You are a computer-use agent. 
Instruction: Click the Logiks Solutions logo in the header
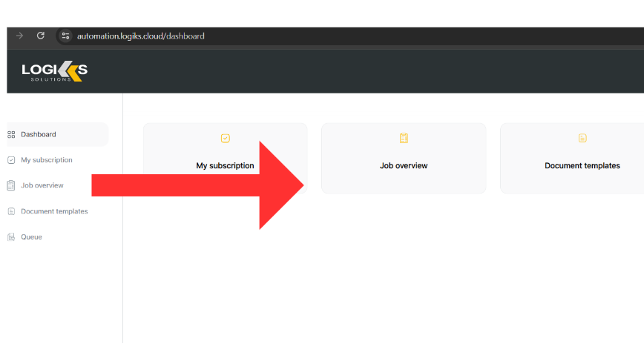55,71
